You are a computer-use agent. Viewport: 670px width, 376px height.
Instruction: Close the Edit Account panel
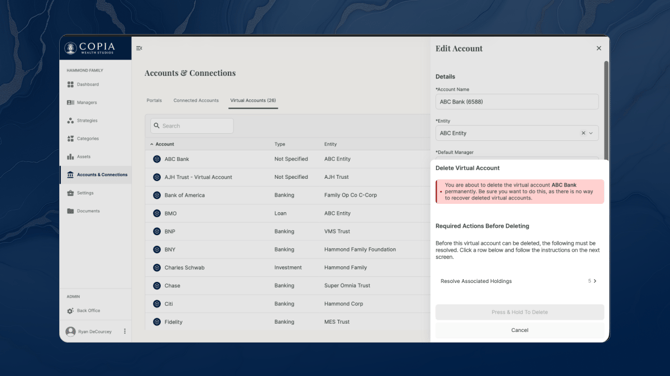click(599, 48)
